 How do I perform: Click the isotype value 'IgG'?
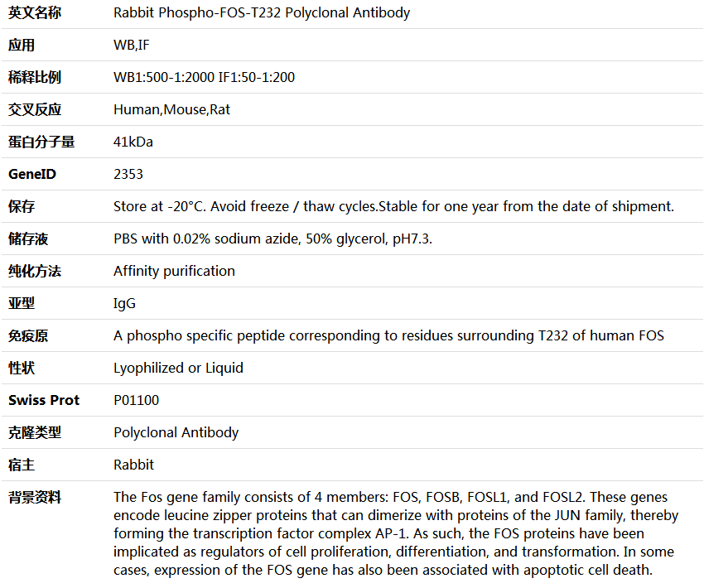(124, 303)
